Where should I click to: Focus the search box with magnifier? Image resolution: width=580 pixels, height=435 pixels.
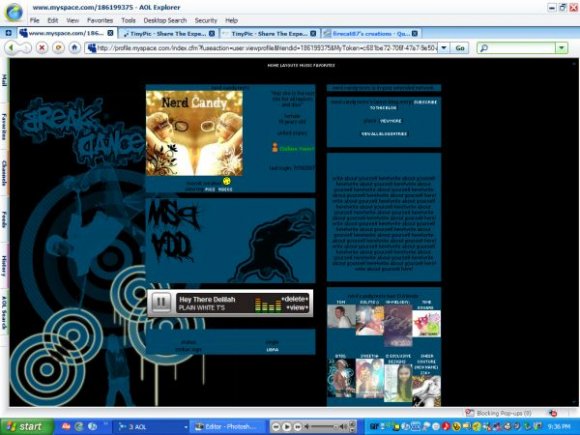[x=516, y=48]
